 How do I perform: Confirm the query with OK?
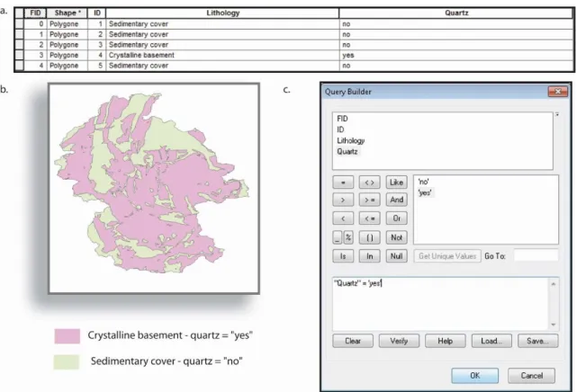(475, 376)
